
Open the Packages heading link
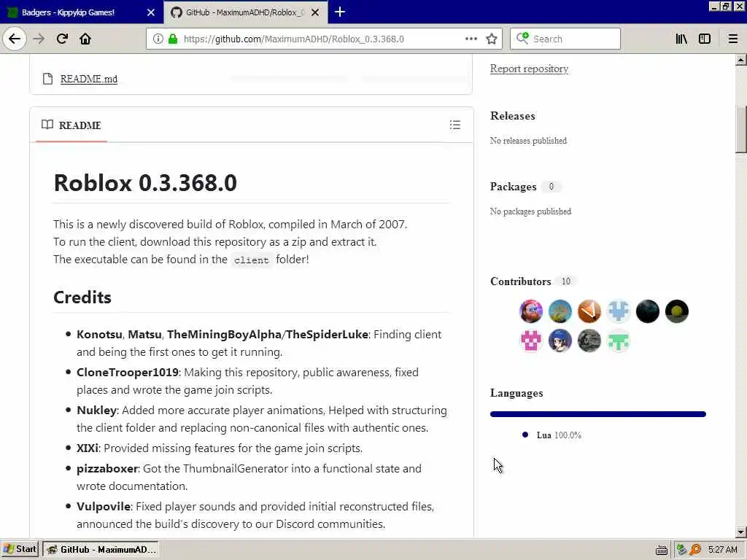point(513,187)
